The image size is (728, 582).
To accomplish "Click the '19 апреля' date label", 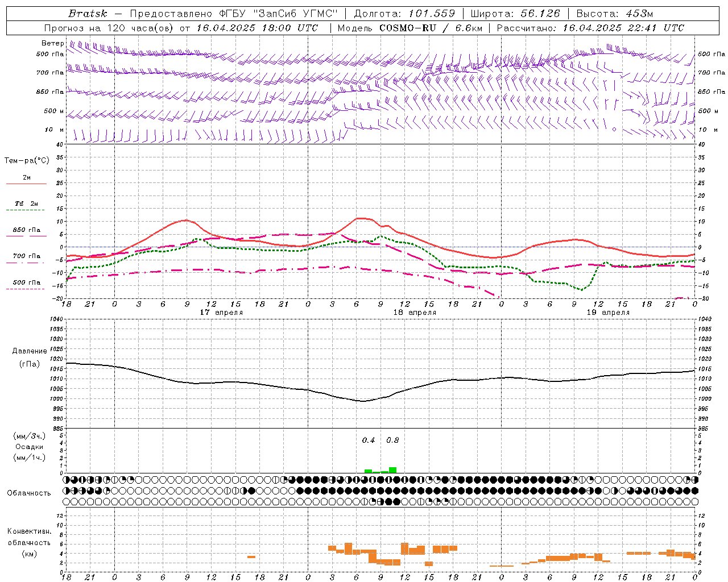I will (608, 313).
